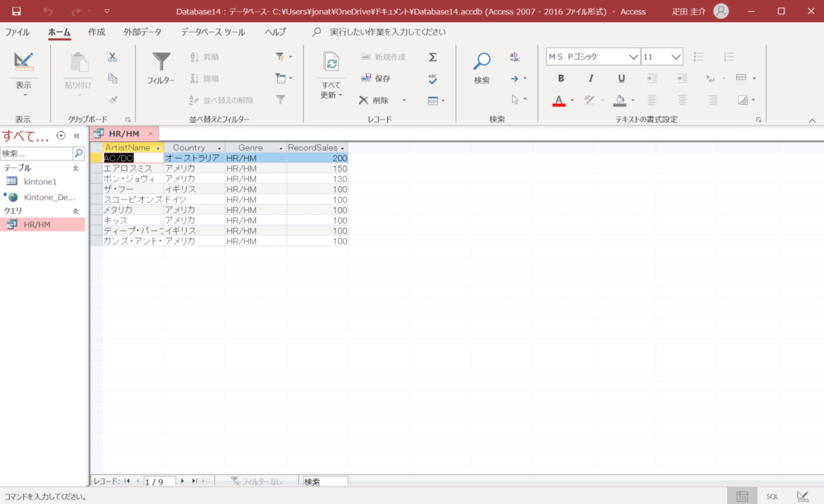824x504 pixels.
Task: Click 並べ替えの解除 to clear sorting
Action: 221,100
